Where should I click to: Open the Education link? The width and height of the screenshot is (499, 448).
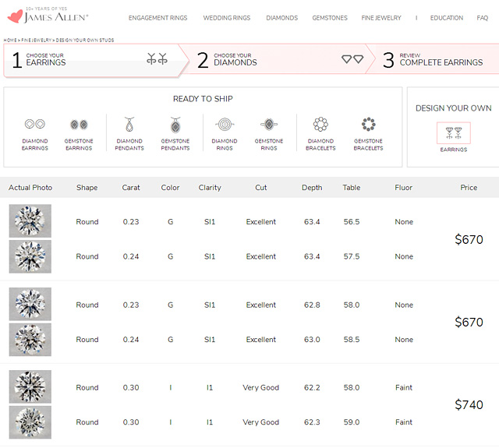(446, 18)
